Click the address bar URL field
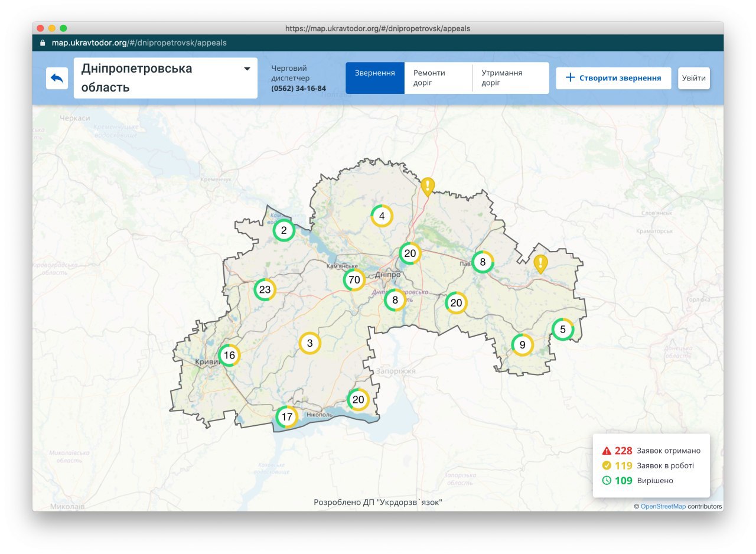The width and height of the screenshot is (756, 554). pos(378,43)
